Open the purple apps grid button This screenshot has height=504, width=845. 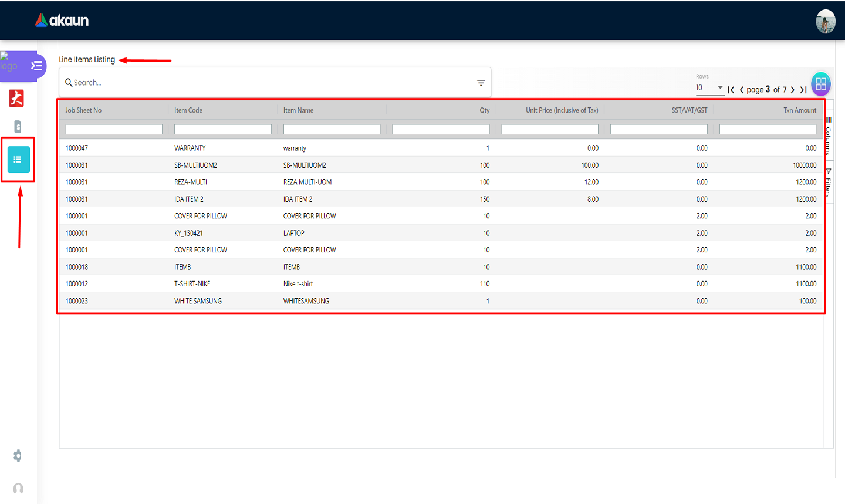point(821,84)
